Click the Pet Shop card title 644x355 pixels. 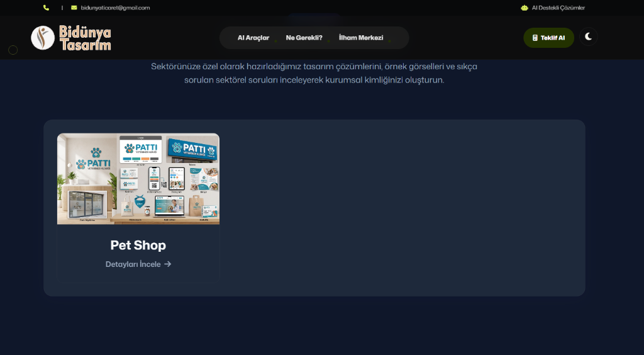[138, 245]
